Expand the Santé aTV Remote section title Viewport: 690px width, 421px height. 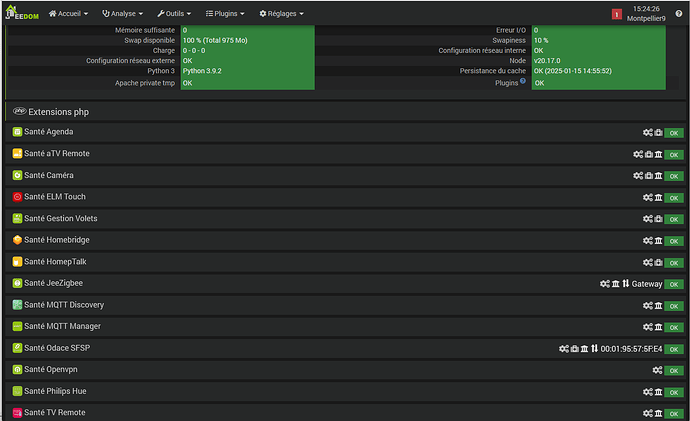(x=56, y=153)
